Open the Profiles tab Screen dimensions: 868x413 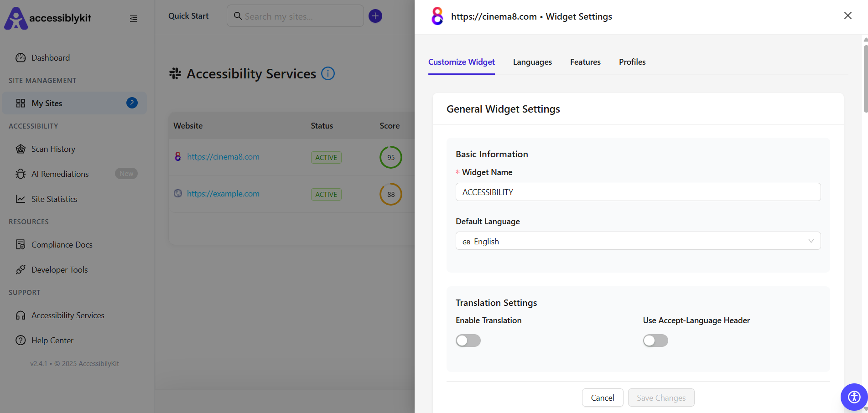click(x=632, y=62)
